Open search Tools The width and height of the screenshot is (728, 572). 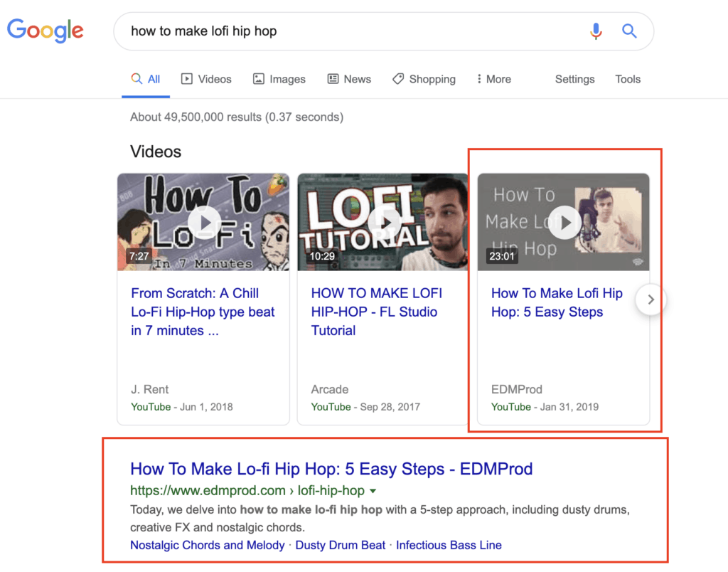click(x=628, y=79)
